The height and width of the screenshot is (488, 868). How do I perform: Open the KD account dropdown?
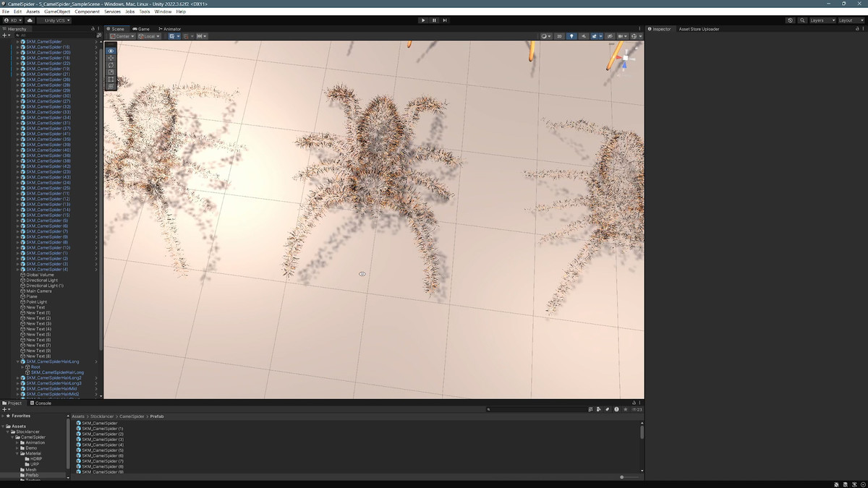[x=13, y=20]
